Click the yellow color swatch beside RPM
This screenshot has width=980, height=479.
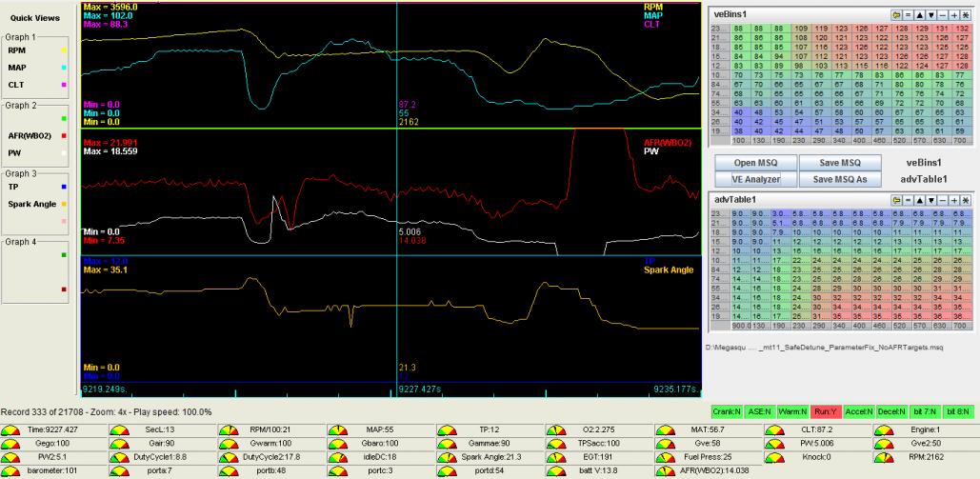(63, 50)
